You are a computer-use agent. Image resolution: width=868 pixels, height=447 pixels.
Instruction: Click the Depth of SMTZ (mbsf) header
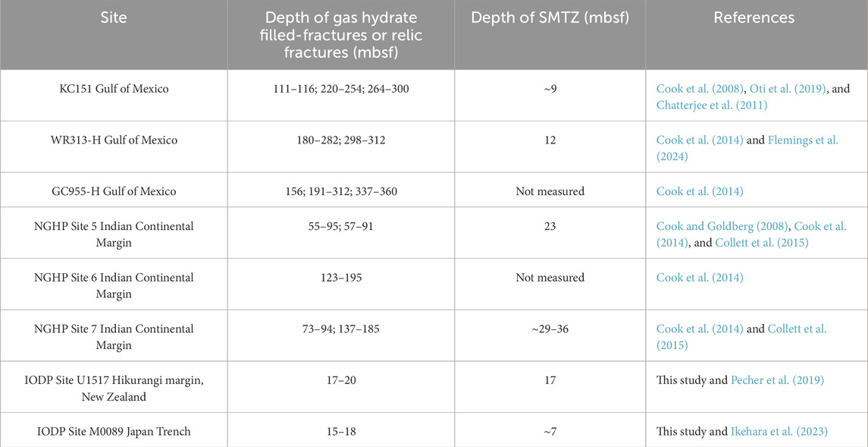[550, 18]
